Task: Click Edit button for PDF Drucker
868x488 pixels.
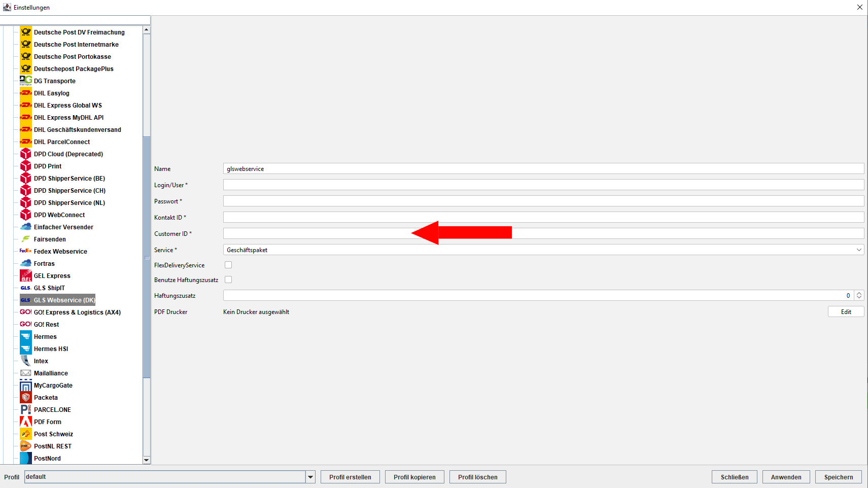Action: [x=846, y=311]
